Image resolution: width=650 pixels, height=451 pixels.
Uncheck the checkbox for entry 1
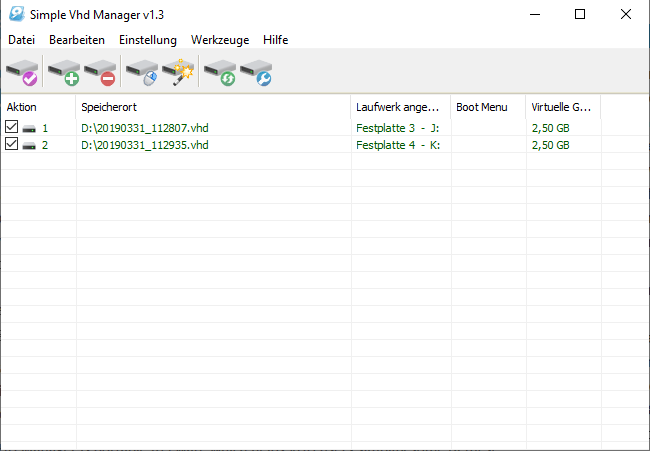12,127
